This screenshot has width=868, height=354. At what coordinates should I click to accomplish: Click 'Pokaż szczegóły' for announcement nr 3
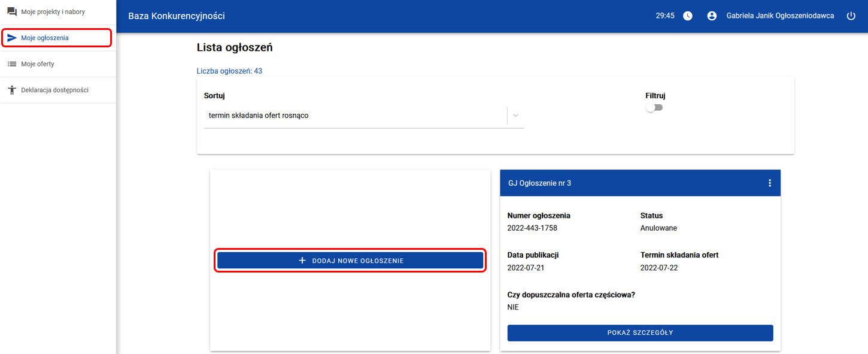(640, 333)
